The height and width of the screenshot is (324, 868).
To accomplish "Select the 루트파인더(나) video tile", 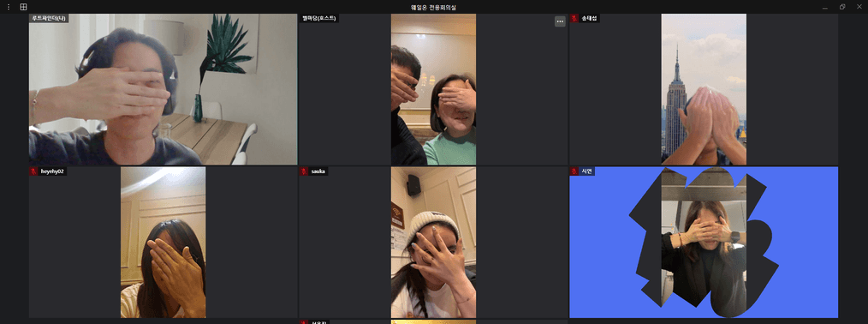I will coord(163,89).
